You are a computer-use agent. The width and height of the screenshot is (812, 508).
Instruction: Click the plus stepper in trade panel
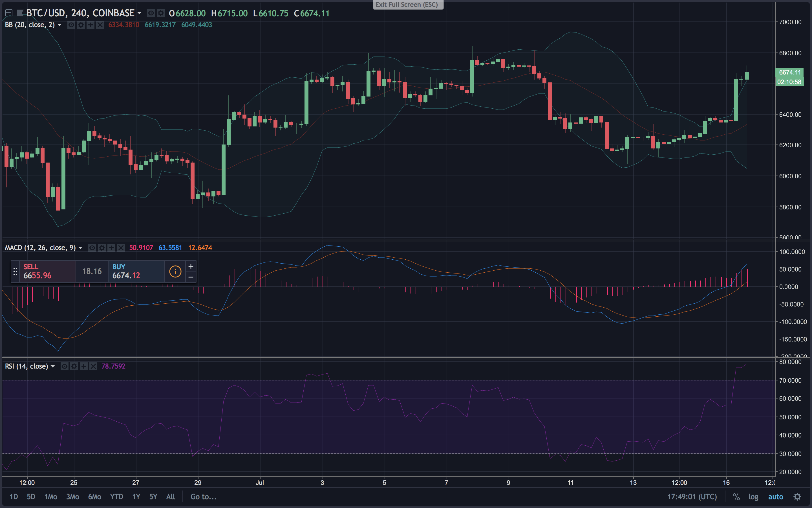click(x=191, y=266)
